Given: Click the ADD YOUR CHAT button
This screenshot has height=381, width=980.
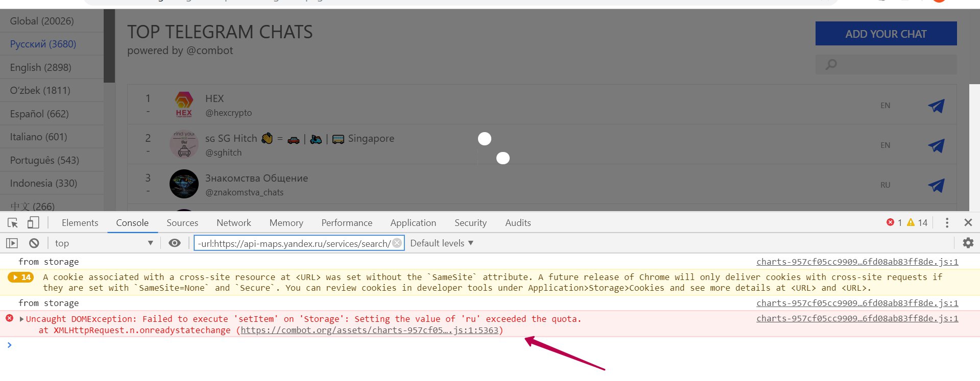Looking at the screenshot, I should (x=886, y=34).
